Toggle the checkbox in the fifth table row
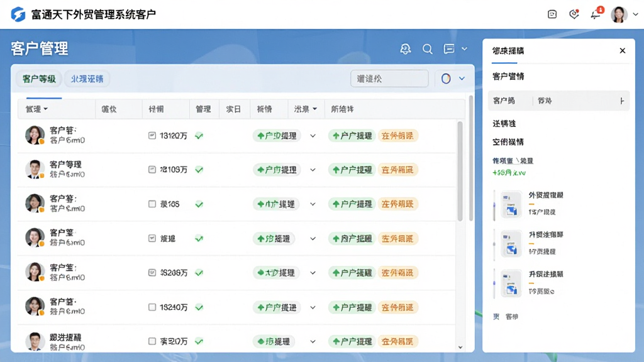The width and height of the screenshot is (644, 362). [152, 273]
